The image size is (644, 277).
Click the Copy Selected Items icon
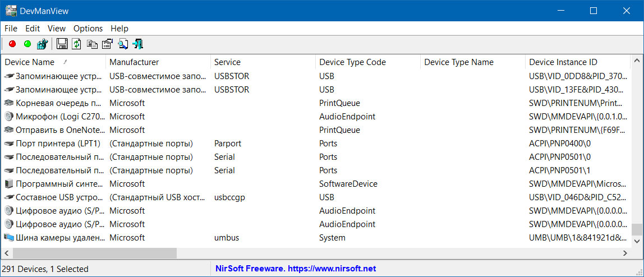[x=93, y=44]
